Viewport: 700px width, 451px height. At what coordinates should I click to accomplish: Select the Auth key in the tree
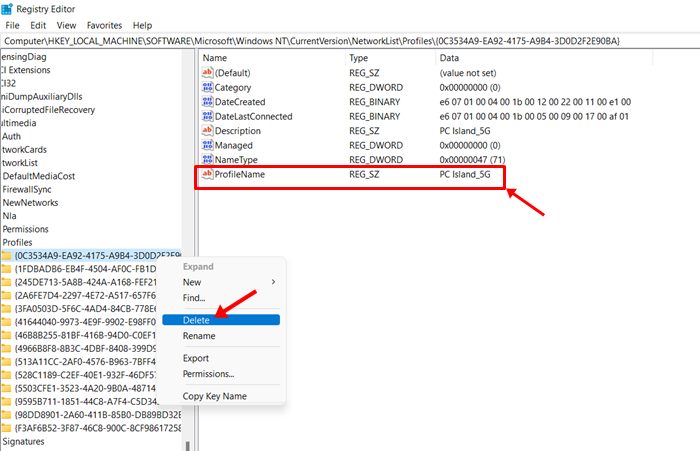pyautogui.click(x=11, y=136)
